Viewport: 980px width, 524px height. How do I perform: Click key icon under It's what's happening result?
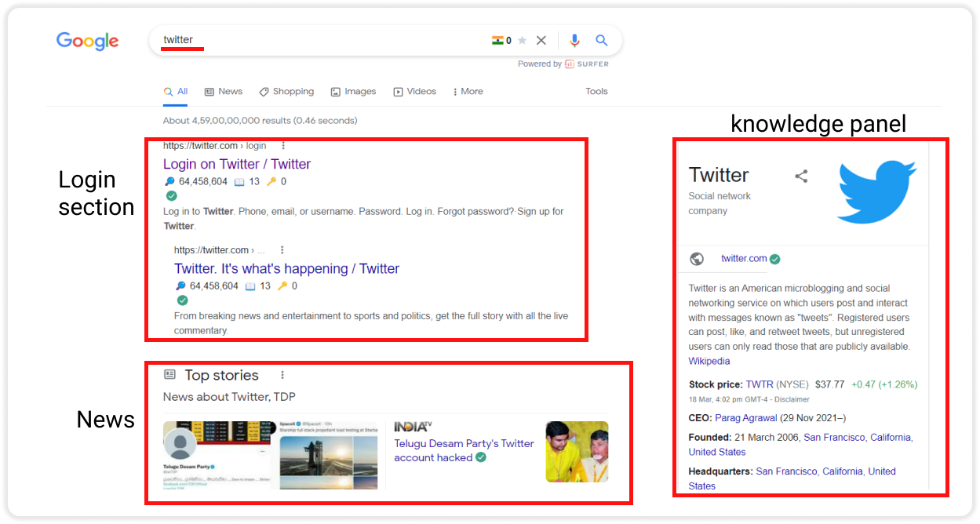282,286
